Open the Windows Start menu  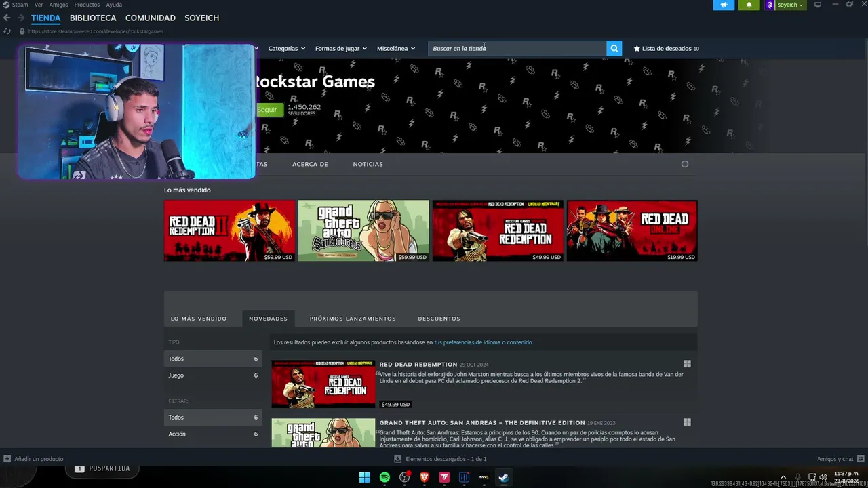pyautogui.click(x=364, y=477)
